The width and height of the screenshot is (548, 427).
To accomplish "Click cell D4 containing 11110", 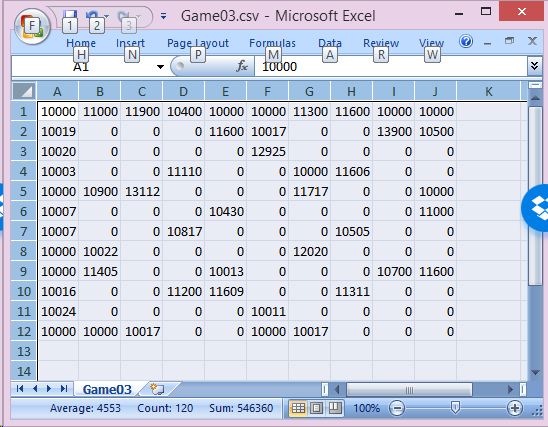I will click(x=183, y=171).
